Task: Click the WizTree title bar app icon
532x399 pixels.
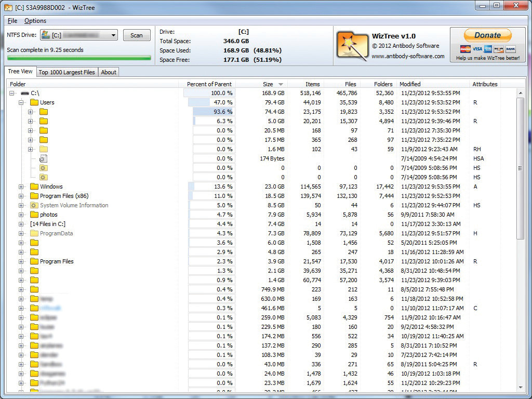Action: [8, 6]
